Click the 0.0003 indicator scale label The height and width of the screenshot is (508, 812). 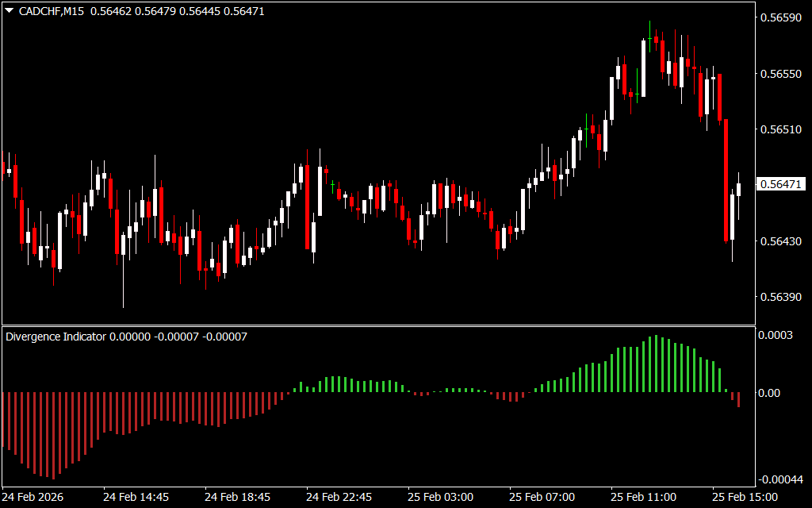coord(777,336)
